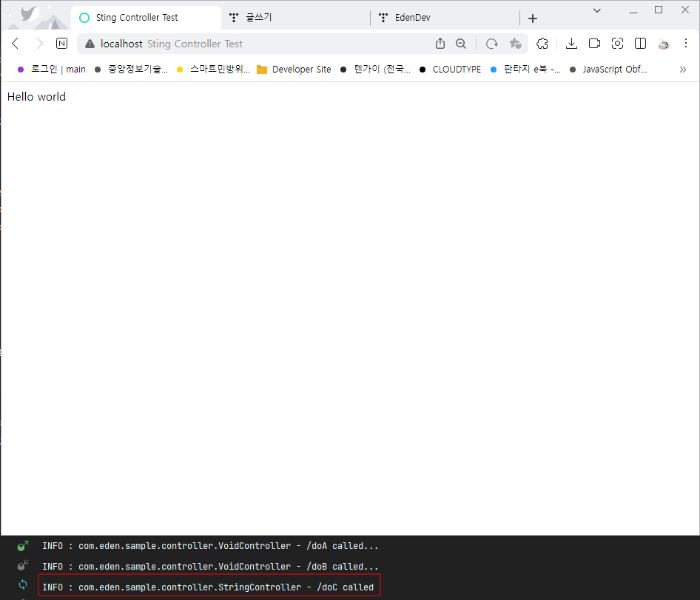Select the /doA called... log line
Screen dimensions: 700x600
[x=210, y=545]
